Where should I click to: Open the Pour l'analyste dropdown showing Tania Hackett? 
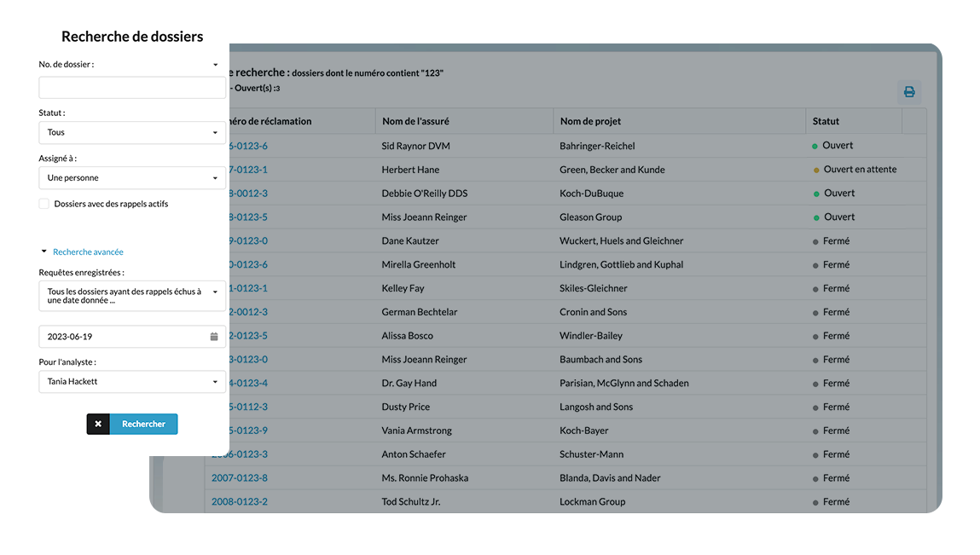132,382
